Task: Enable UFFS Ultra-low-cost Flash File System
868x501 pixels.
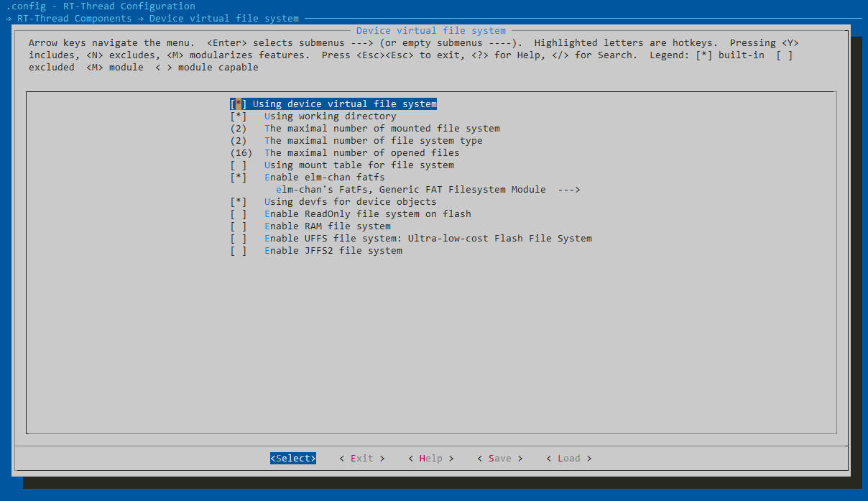Action: pyautogui.click(x=411, y=239)
